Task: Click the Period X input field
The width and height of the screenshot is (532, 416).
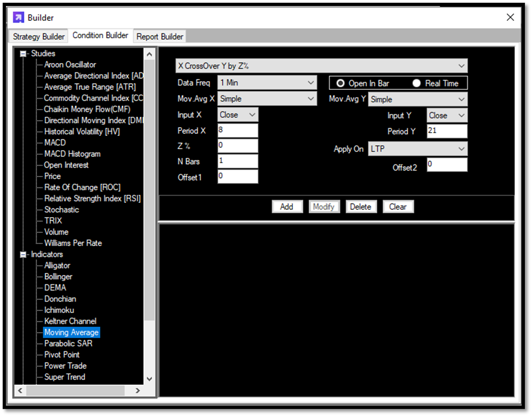Action: (237, 130)
